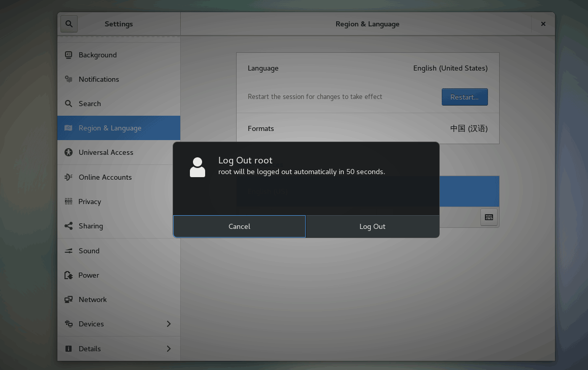588x370 pixels.
Task: Confirm with the Log Out button
Action: pos(372,226)
